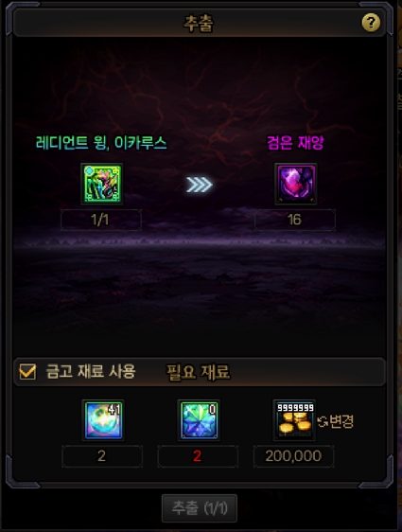Click the red crystal count 2 box
Viewport: 402px width, 532px height.
click(198, 456)
